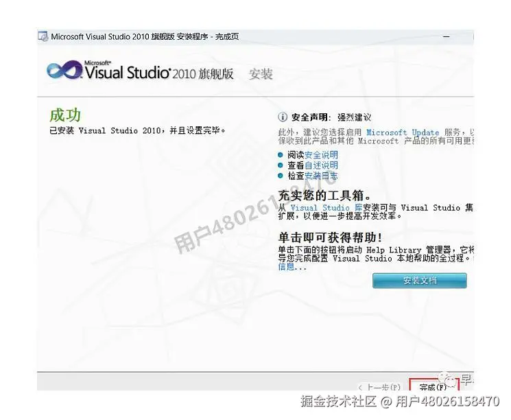
Task: Click the security notice info icon
Action: [283, 117]
